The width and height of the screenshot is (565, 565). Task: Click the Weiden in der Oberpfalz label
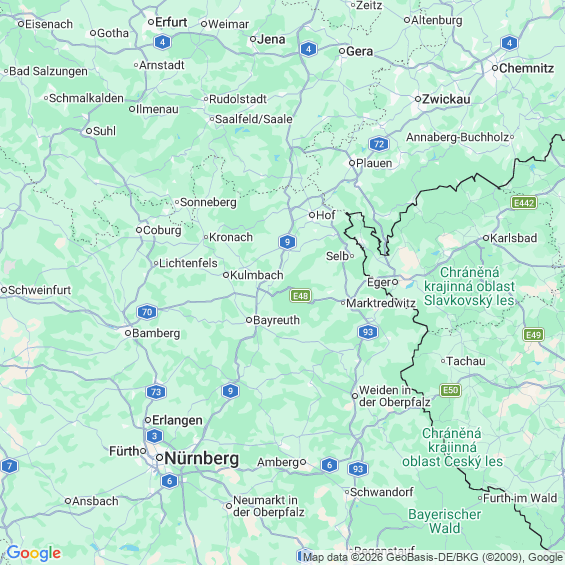point(395,396)
